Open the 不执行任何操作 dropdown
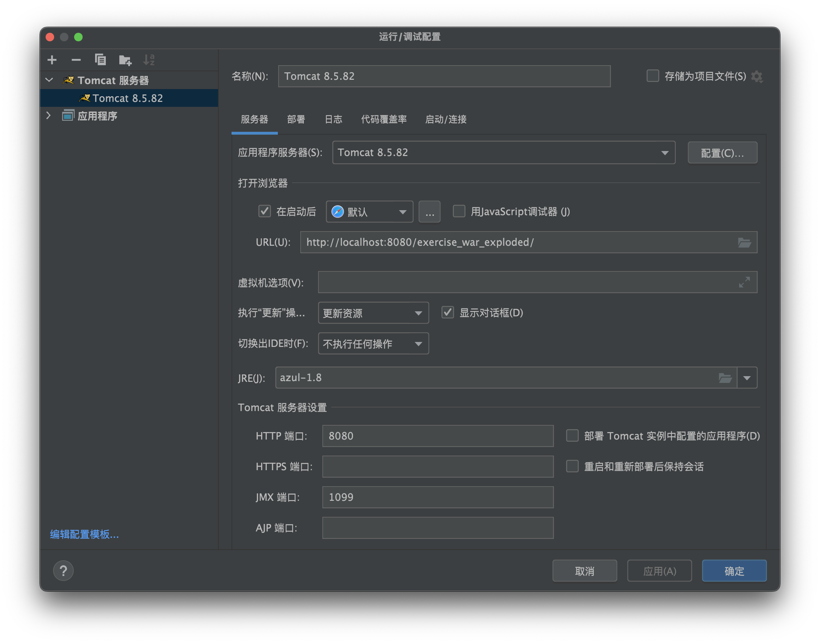820x644 pixels. pyautogui.click(x=373, y=343)
